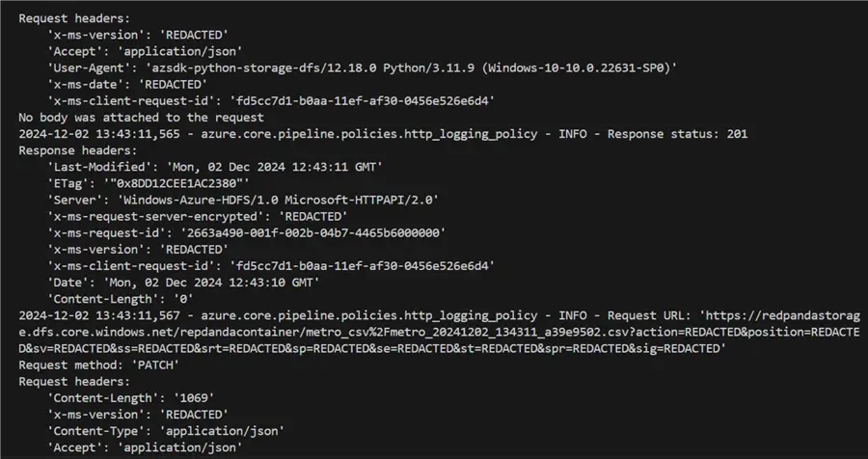Click the 'Response status: 201' text

678,134
